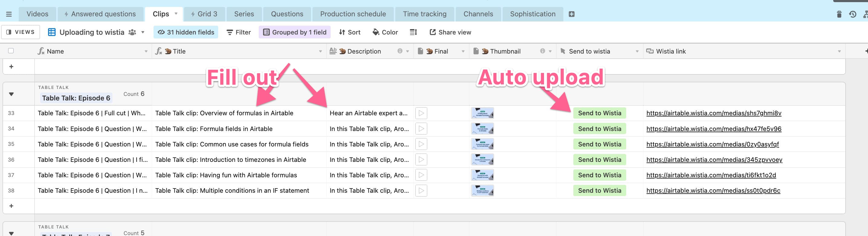Select the 'Hear an Airtable expert a...' description cell

(370, 113)
